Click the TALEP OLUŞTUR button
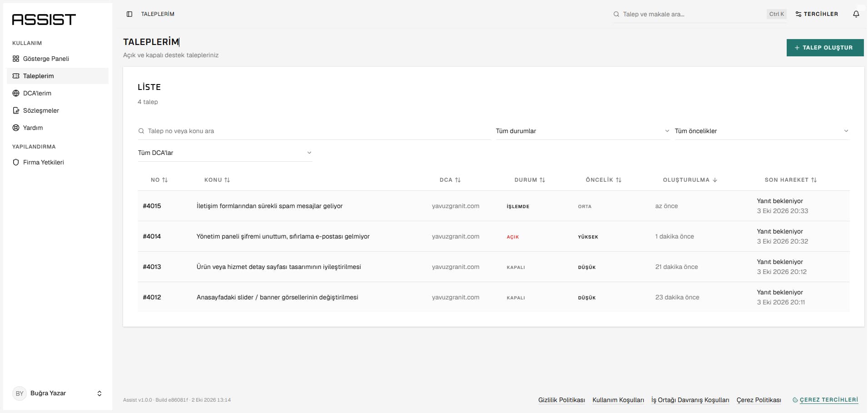Screen dimensions: 868x413 pyautogui.click(x=825, y=48)
